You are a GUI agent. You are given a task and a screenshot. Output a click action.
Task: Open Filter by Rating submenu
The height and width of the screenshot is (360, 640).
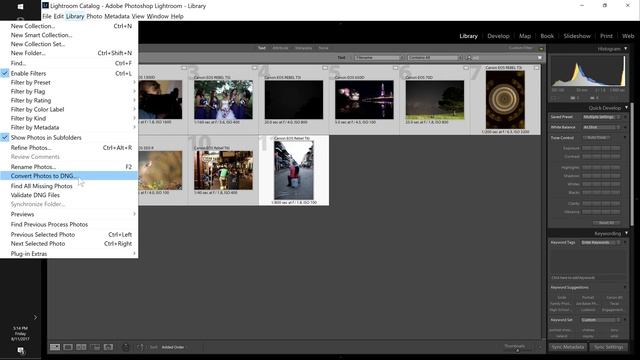pos(69,100)
